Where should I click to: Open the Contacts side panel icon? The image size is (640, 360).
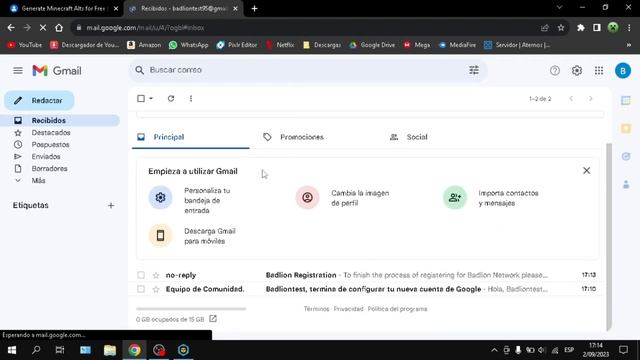click(626, 184)
